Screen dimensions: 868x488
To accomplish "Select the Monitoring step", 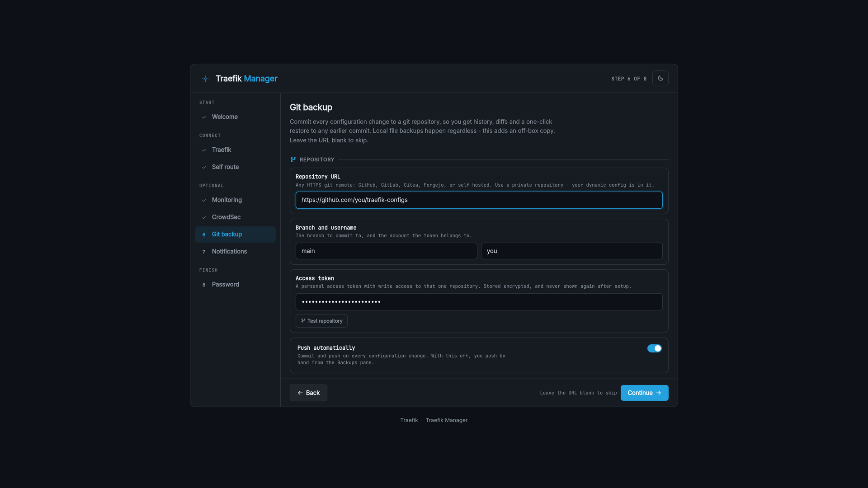I will click(235, 200).
